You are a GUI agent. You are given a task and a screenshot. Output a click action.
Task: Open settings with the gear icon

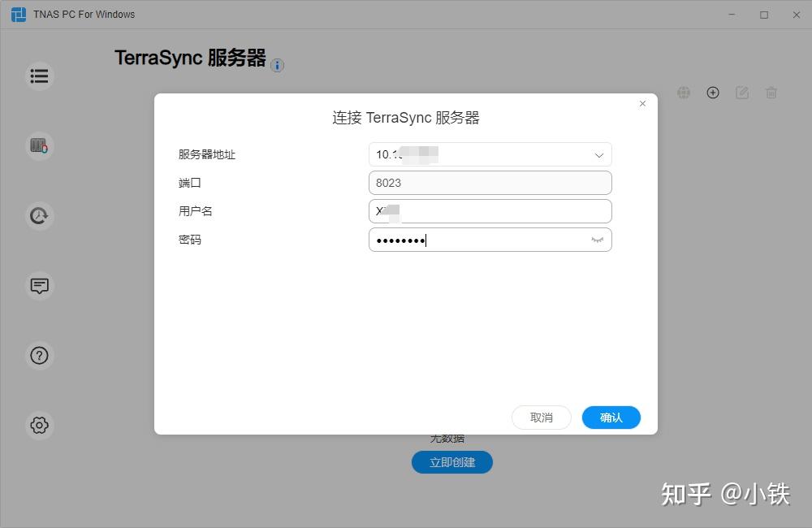(x=39, y=425)
